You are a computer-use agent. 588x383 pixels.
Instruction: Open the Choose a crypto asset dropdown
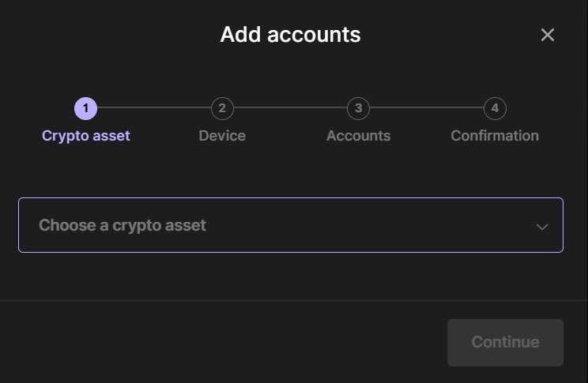[x=290, y=225]
